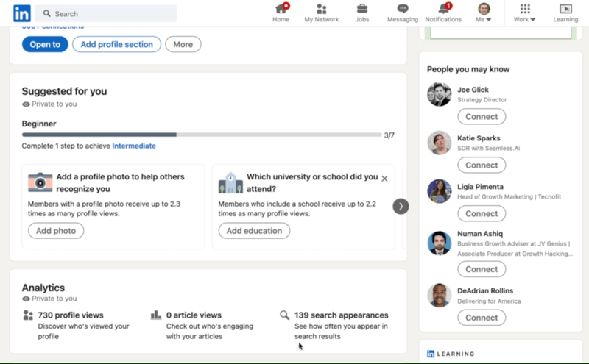Connect with Ligia Pimenta
Viewport: 589px width, 364px height.
[482, 213]
